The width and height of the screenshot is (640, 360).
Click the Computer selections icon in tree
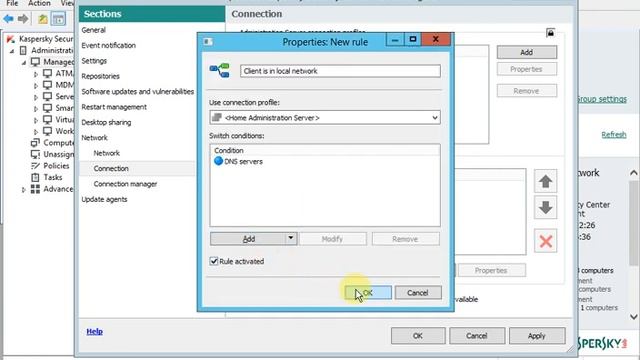tap(36, 143)
